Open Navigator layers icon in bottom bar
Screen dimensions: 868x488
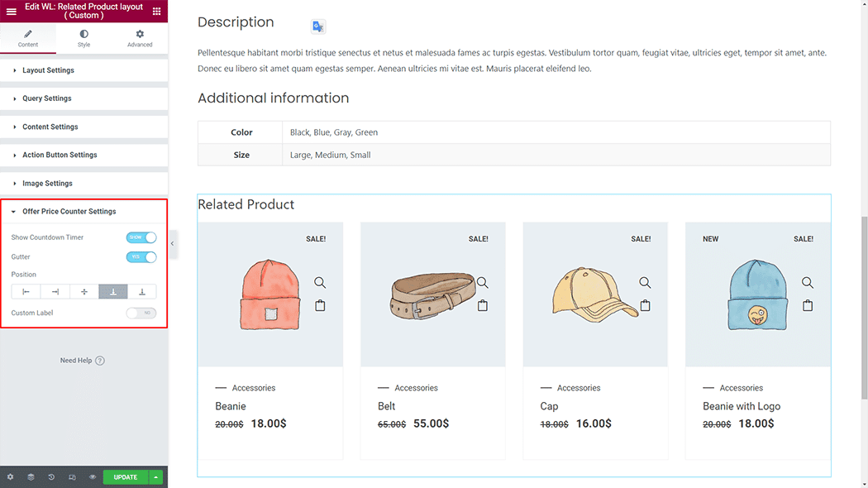31,477
